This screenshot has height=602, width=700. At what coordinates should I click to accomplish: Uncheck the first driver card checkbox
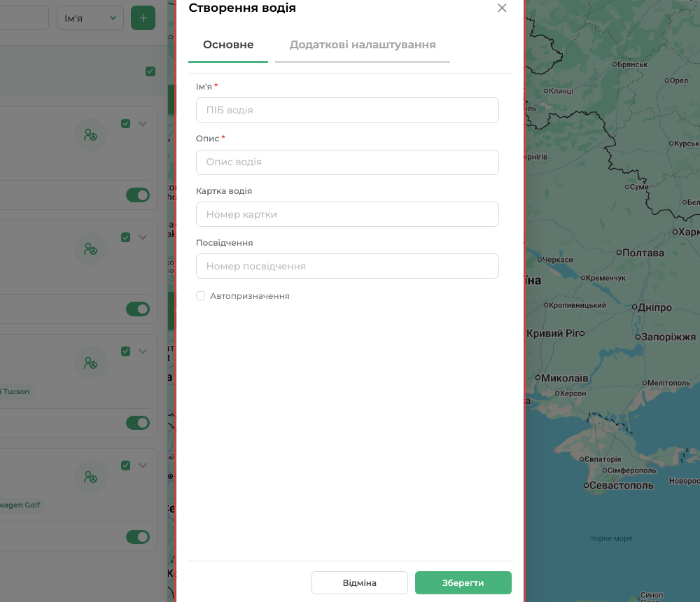pyautogui.click(x=126, y=124)
